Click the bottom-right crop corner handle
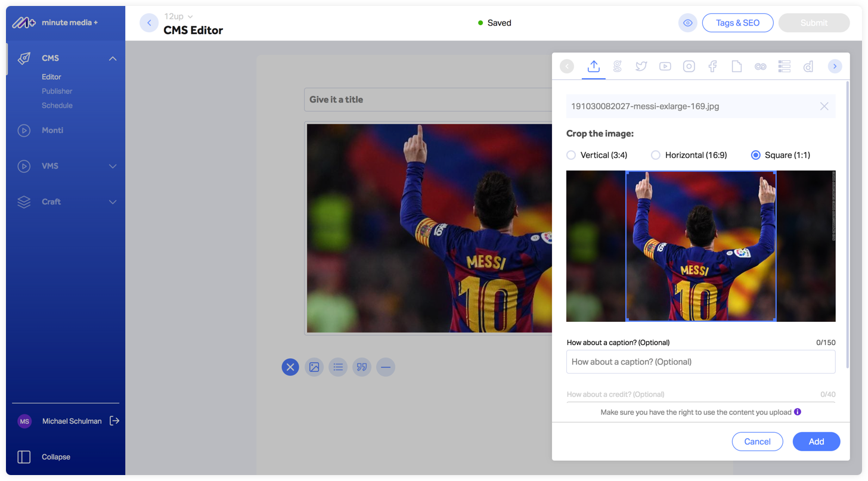868x481 pixels. tap(776, 321)
